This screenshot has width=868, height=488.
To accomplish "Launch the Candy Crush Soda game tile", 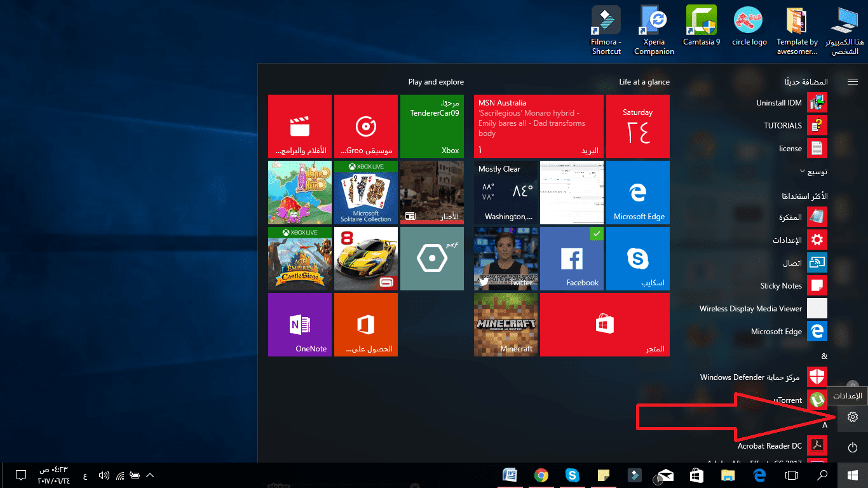I will click(x=300, y=193).
